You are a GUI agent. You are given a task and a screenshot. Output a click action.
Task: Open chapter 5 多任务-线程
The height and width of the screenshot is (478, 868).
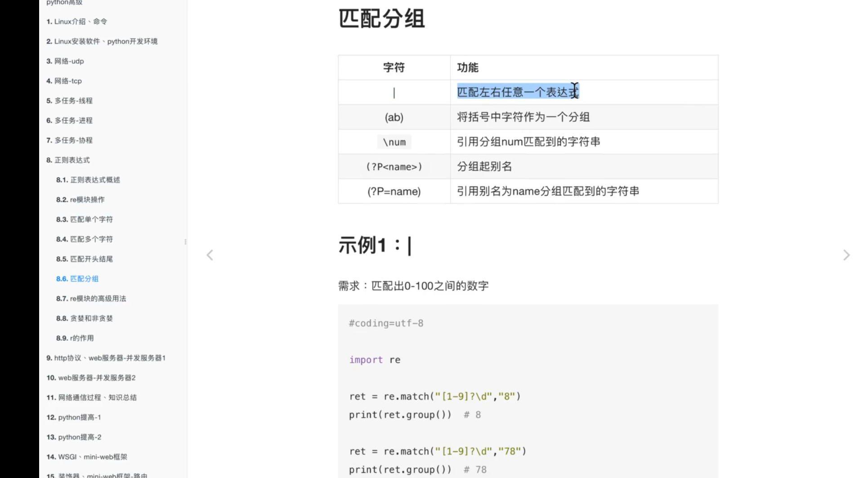click(70, 101)
